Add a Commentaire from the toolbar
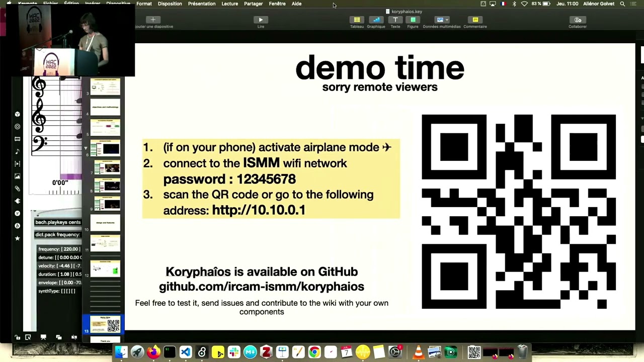Viewport: 644px width, 362px height. coord(475,20)
